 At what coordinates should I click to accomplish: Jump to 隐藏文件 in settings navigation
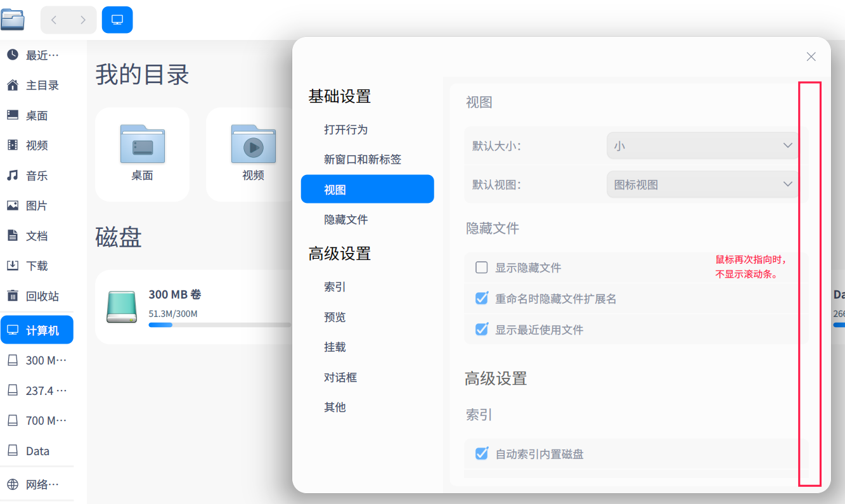368,219
